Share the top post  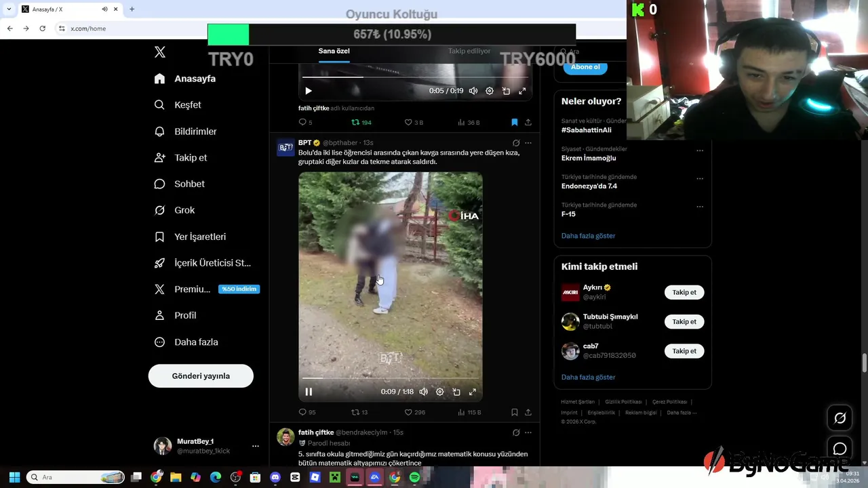pos(528,123)
